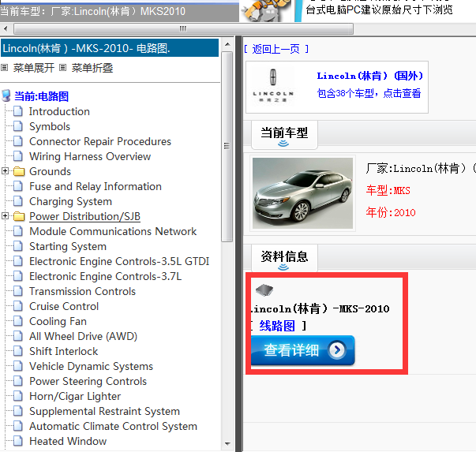
Task: Open Power Steering Controls item
Action: (x=88, y=381)
